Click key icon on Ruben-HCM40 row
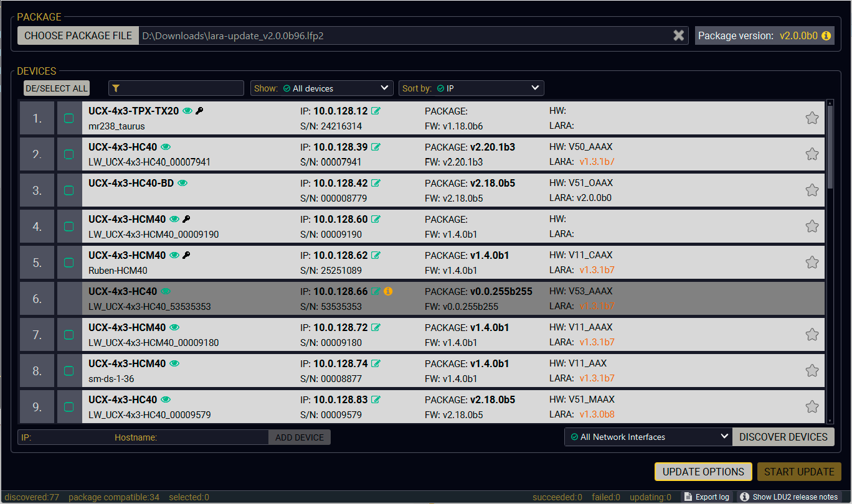Screen dimensions: 852x504 [x=186, y=255]
